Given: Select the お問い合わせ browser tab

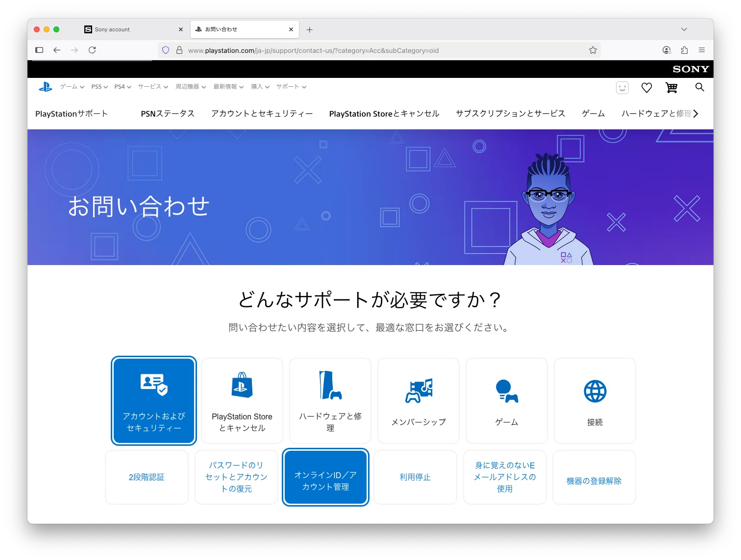Looking at the screenshot, I should 245,29.
